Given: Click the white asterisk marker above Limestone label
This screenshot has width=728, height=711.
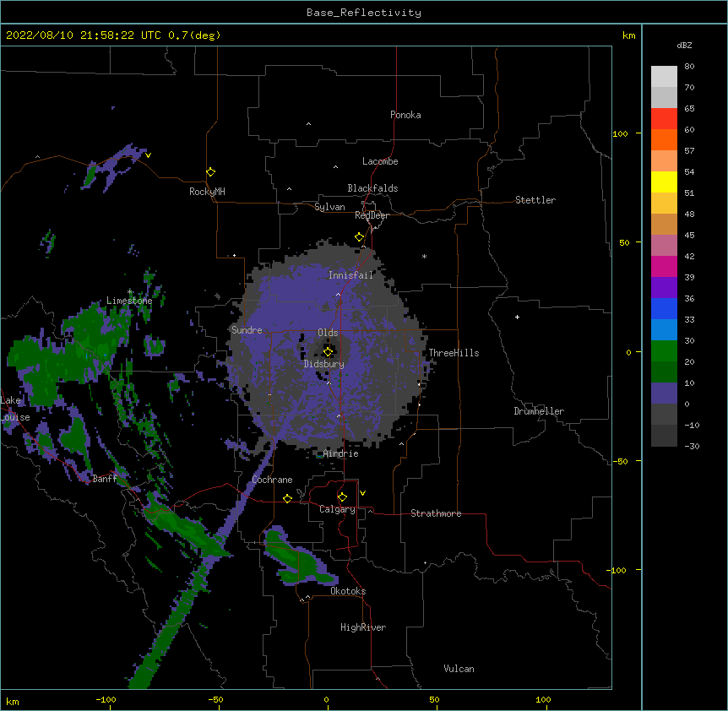Looking at the screenshot, I should point(130,291).
